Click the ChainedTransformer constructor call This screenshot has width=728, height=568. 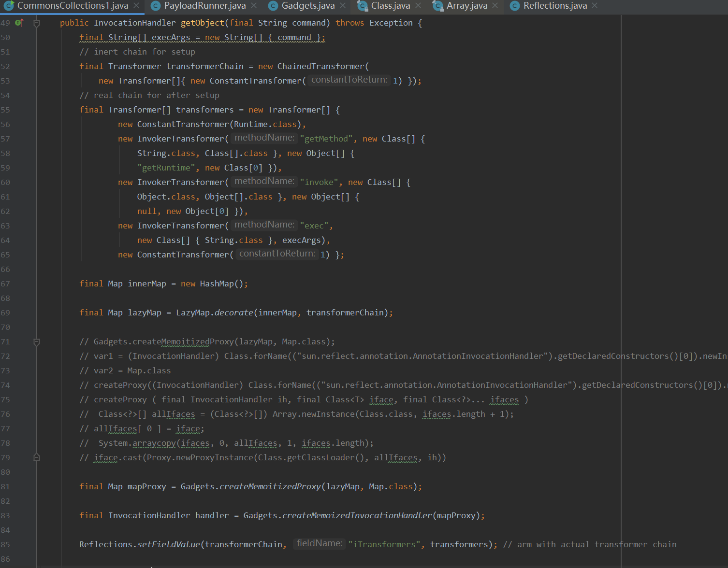(321, 66)
